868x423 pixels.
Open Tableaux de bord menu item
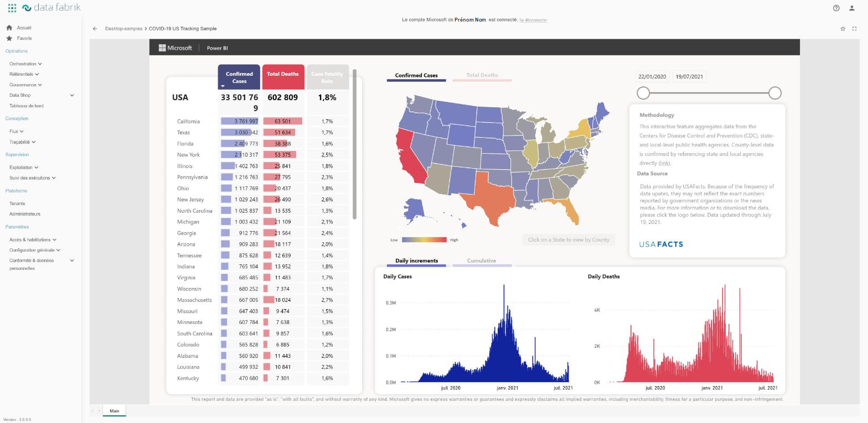pos(26,106)
